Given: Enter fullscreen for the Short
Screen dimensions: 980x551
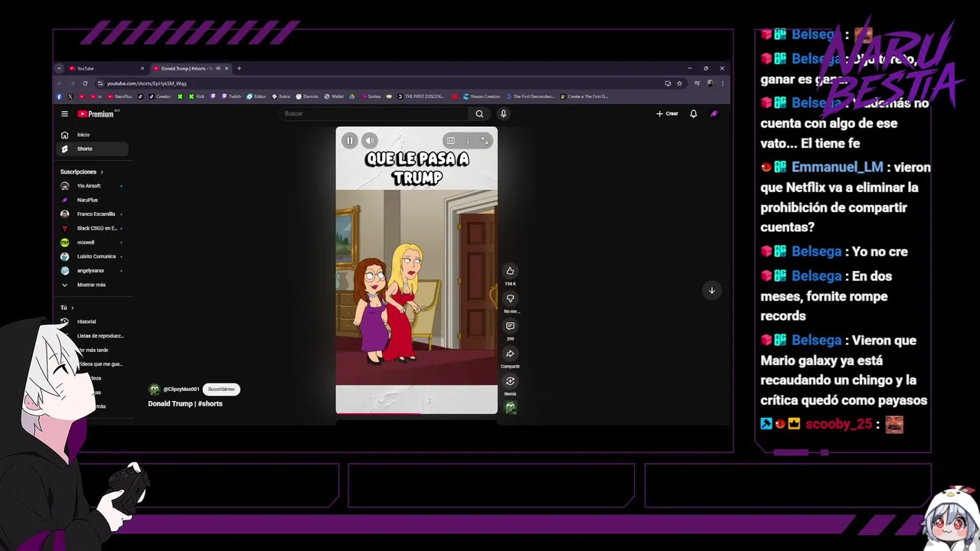Looking at the screenshot, I should (x=485, y=141).
